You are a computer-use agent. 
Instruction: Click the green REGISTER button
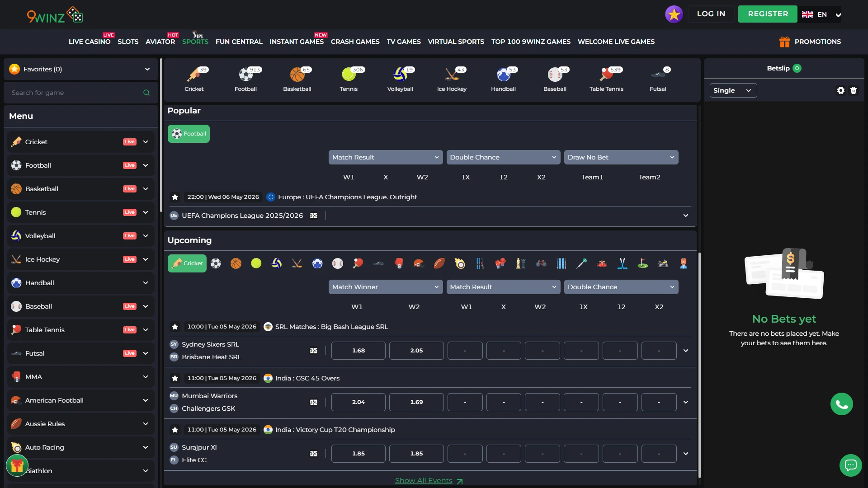(x=768, y=14)
